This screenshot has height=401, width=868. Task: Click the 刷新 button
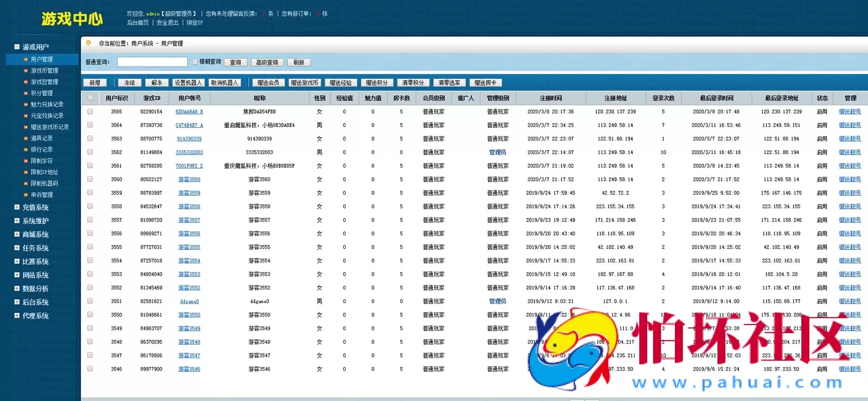point(299,62)
